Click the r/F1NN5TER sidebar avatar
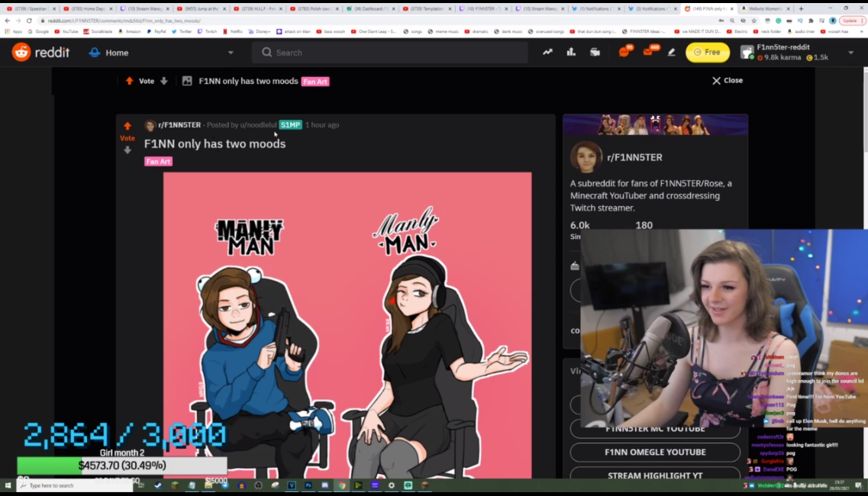This screenshot has height=496, width=868. [x=586, y=157]
